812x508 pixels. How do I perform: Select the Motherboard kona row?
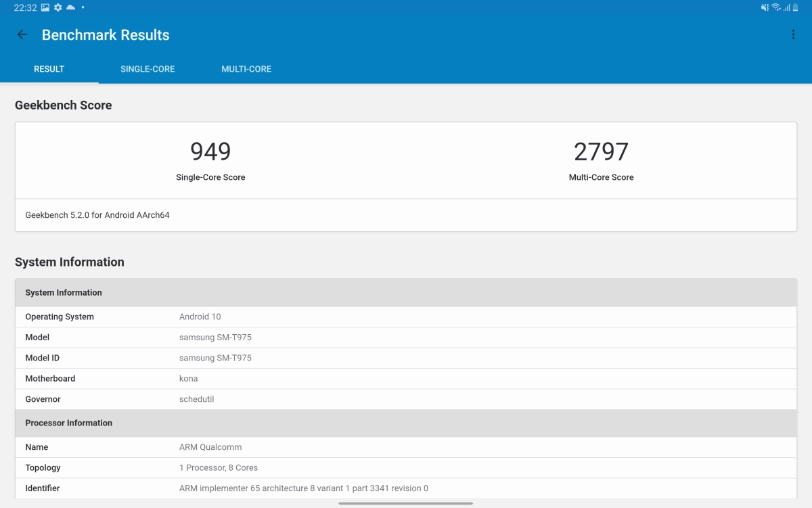click(406, 379)
